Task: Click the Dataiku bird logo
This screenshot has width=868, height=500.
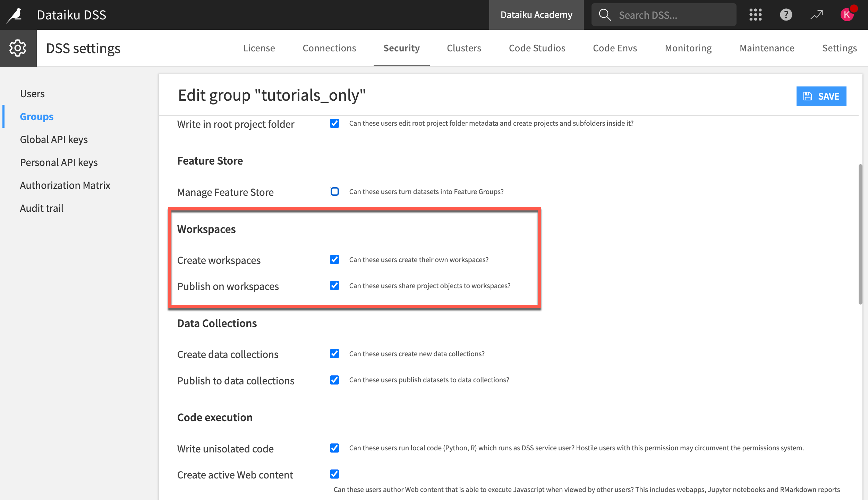Action: tap(13, 14)
